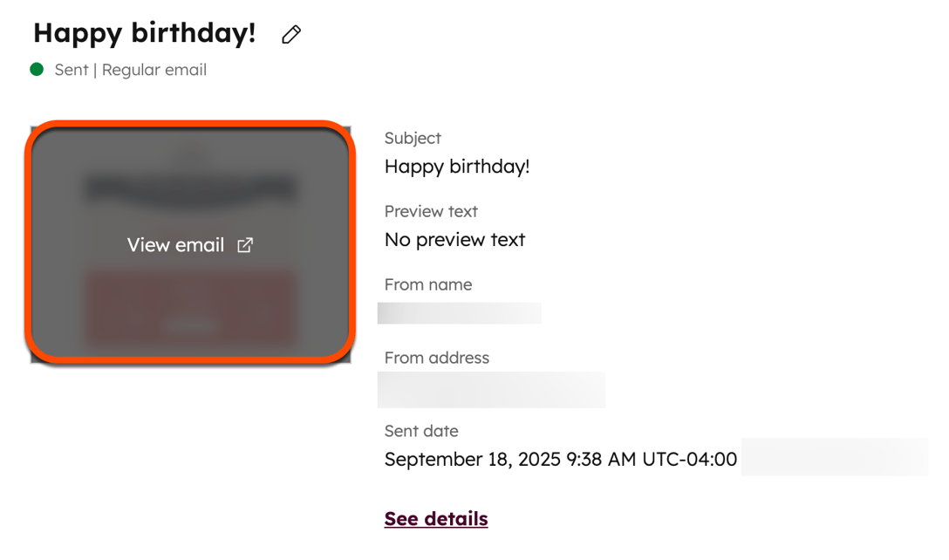Image resolution: width=949 pixels, height=560 pixels.
Task: Select the No preview text placeholder
Action: [x=454, y=239]
